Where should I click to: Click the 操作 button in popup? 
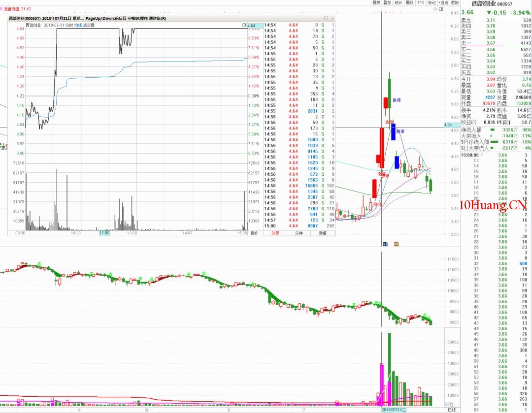pyautogui.click(x=255, y=233)
